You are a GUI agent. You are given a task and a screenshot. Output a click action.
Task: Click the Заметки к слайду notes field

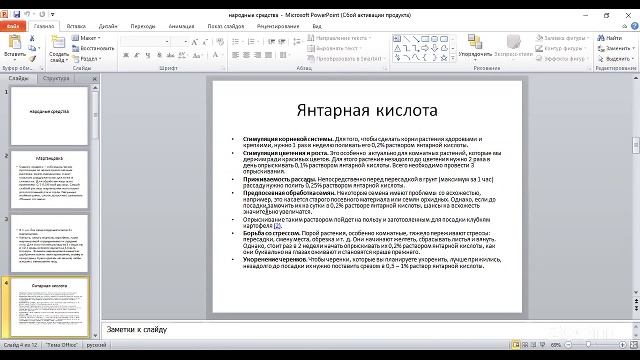tap(367, 329)
